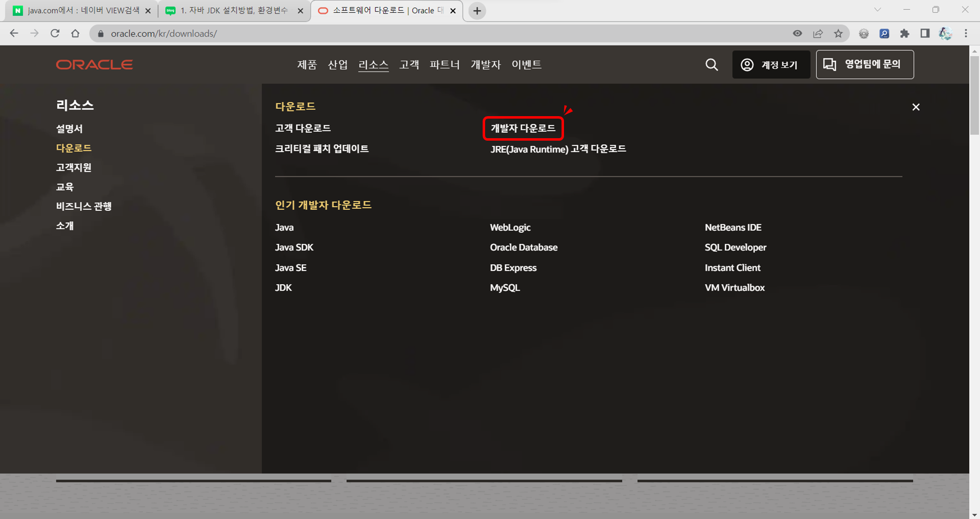Viewport: 980px width, 519px height.
Task: Bookmark this page with the star icon
Action: (838, 33)
